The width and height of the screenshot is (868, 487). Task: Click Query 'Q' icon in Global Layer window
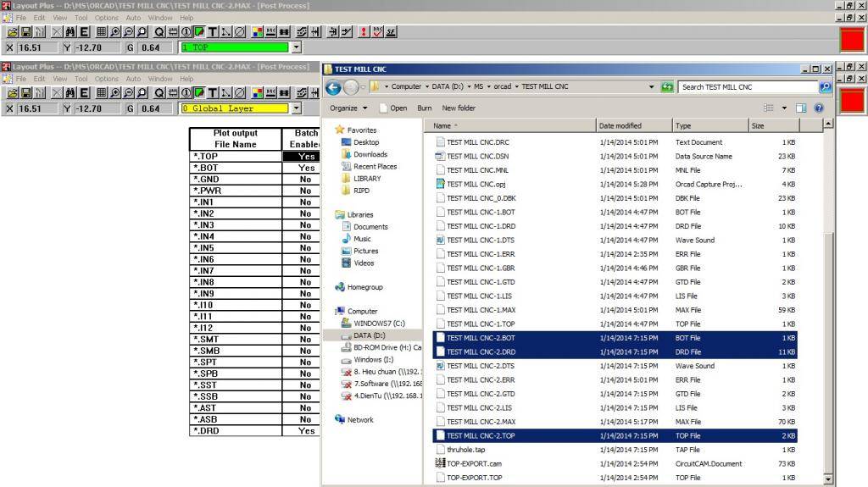[x=159, y=93]
